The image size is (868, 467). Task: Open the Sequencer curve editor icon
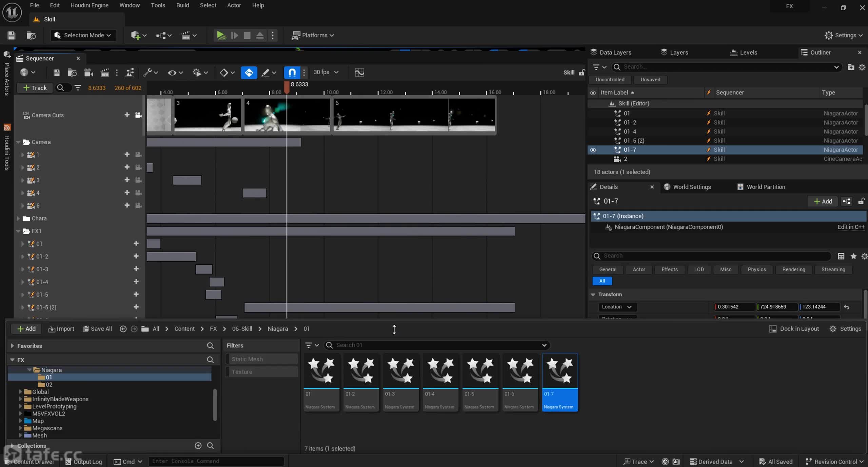click(x=359, y=73)
